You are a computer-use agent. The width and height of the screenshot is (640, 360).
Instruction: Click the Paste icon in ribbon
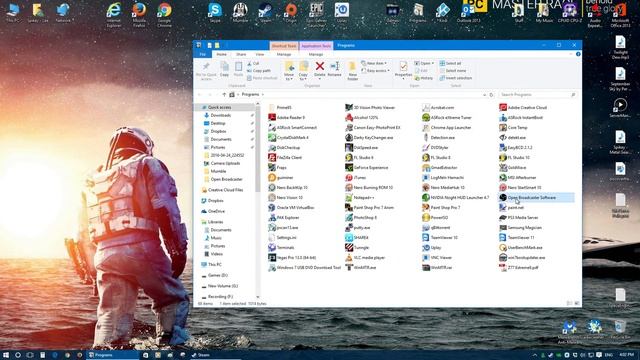(238, 67)
